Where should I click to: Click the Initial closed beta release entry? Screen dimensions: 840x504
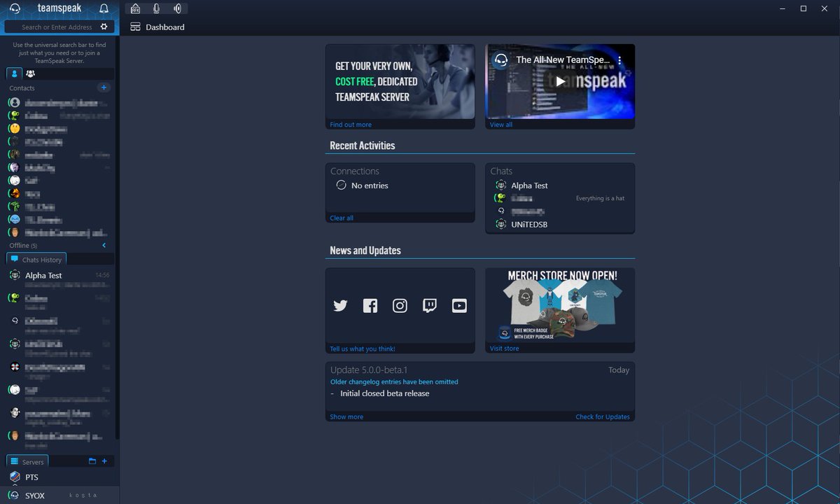tap(384, 393)
